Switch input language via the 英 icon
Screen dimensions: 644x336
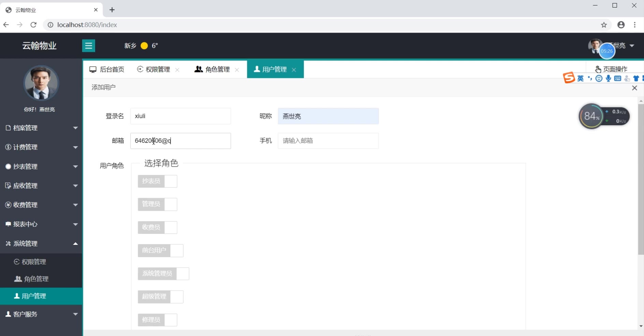(580, 79)
